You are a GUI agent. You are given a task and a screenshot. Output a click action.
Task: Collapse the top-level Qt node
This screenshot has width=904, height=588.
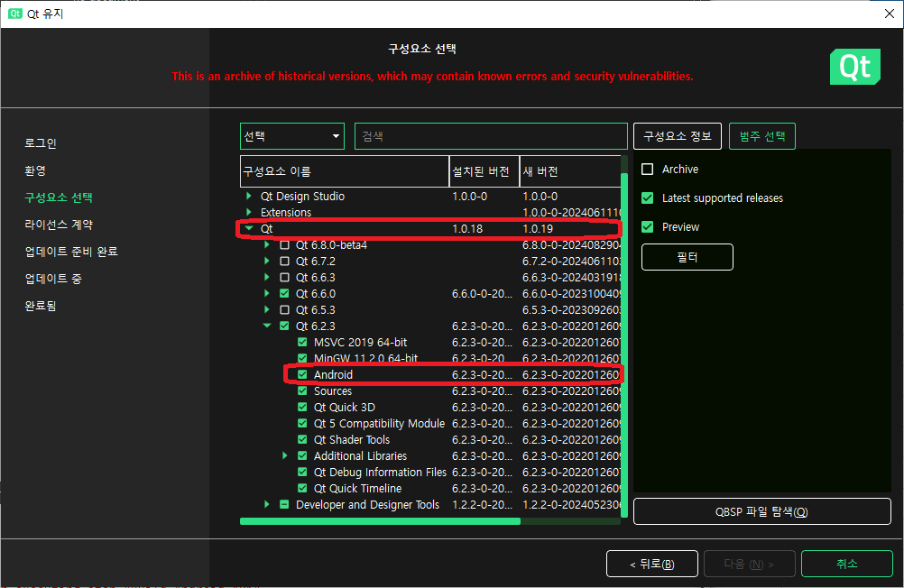coord(249,228)
